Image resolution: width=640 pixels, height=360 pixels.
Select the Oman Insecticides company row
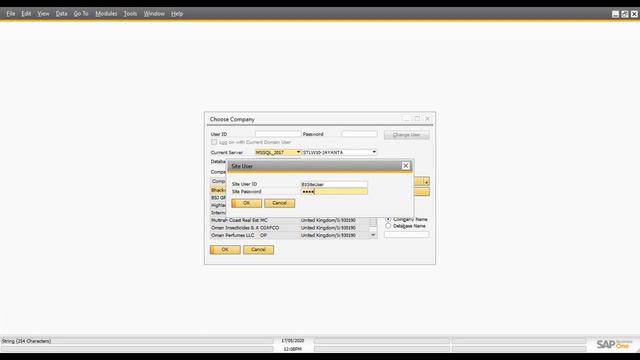[x=290, y=228]
